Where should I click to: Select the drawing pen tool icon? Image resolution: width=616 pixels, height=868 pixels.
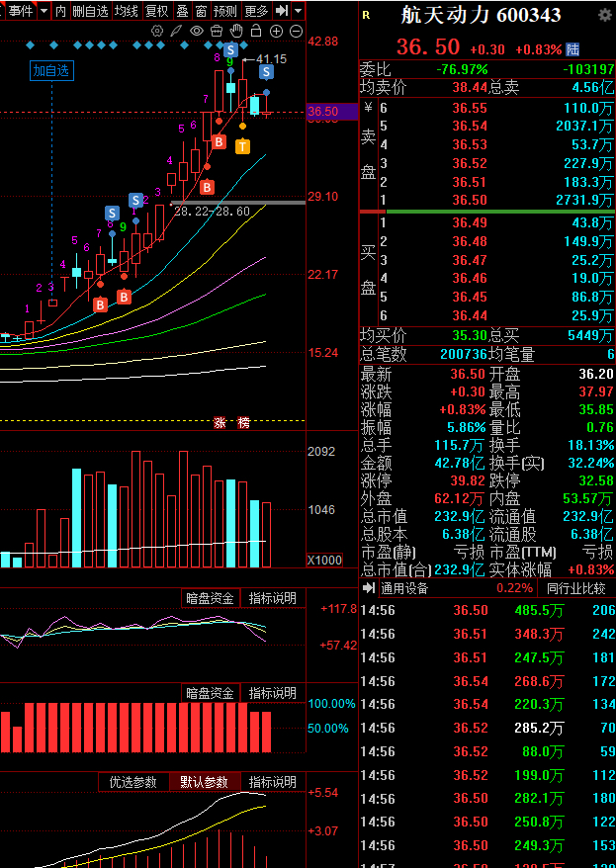click(x=177, y=31)
